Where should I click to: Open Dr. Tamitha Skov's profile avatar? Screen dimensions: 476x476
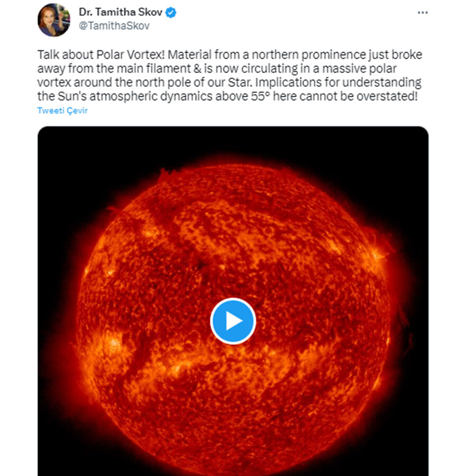click(53, 20)
